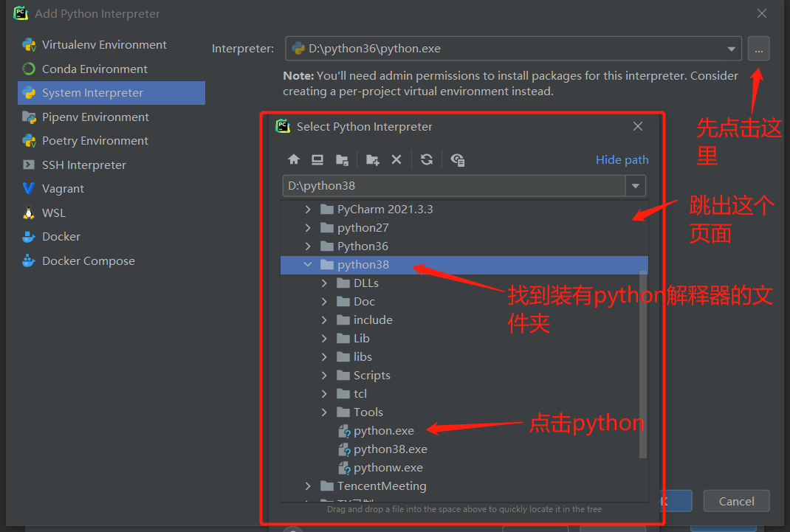
Task: Click Hide path link
Action: click(x=622, y=160)
